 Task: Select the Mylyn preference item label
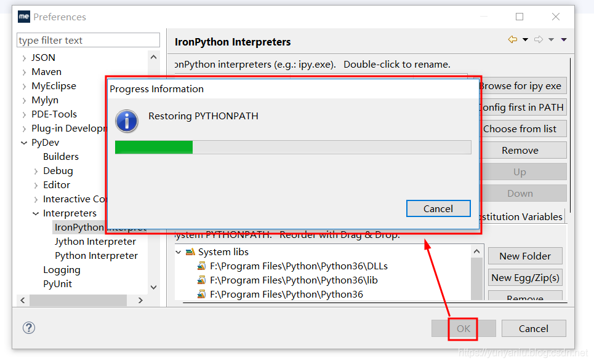tap(45, 100)
